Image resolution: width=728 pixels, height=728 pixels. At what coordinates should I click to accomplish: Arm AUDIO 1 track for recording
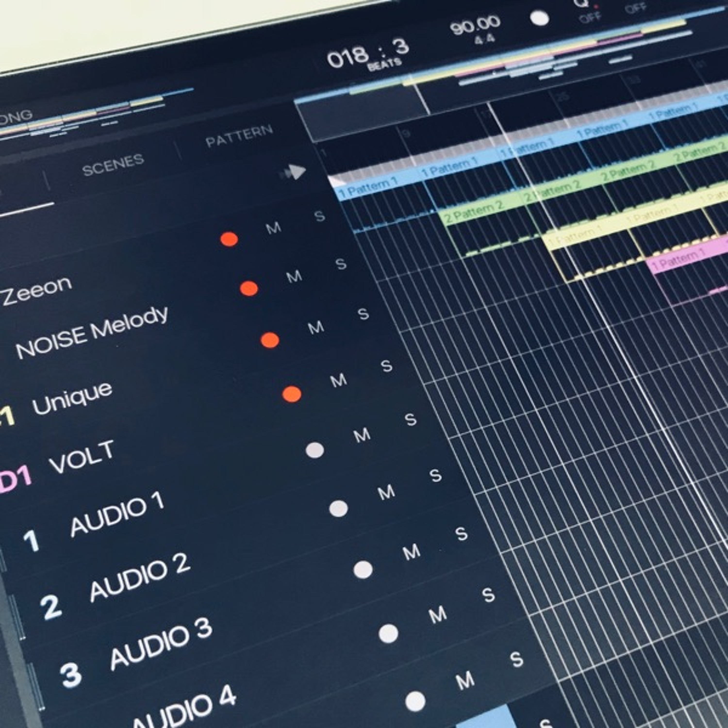315,450
